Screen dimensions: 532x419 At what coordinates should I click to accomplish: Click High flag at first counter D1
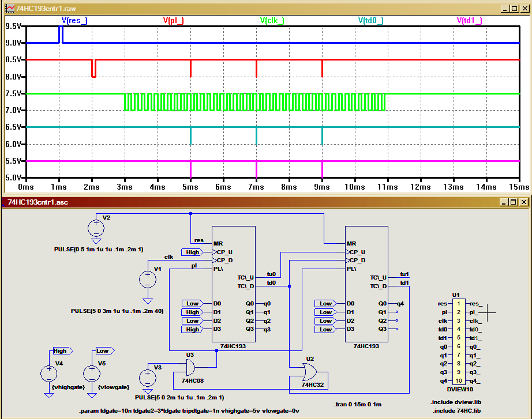point(192,312)
